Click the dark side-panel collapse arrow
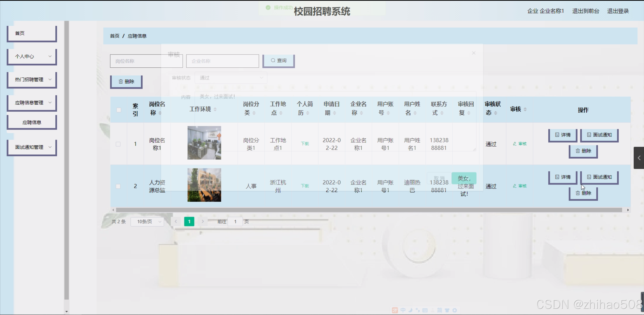This screenshot has width=644, height=315. [639, 158]
